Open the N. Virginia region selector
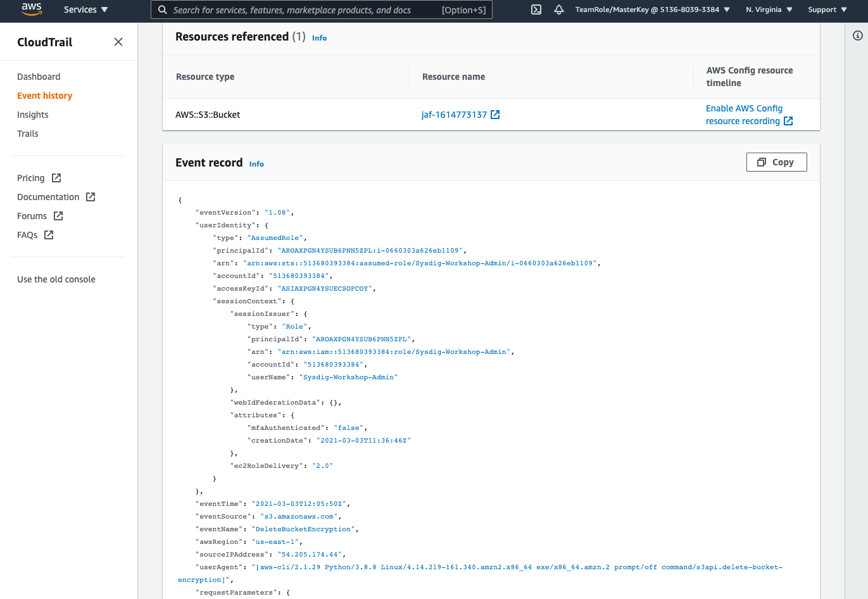Screen dimensions: 868x599 (x=769, y=9)
